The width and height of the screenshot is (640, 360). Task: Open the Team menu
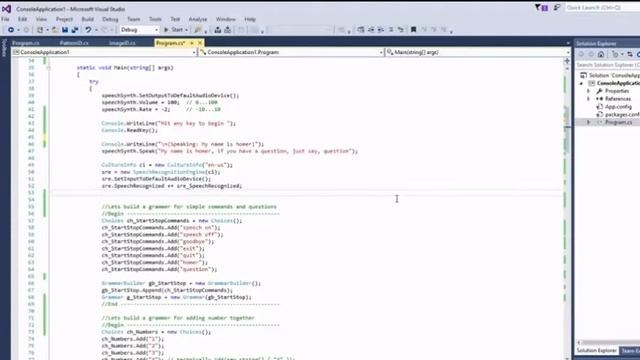[133, 19]
